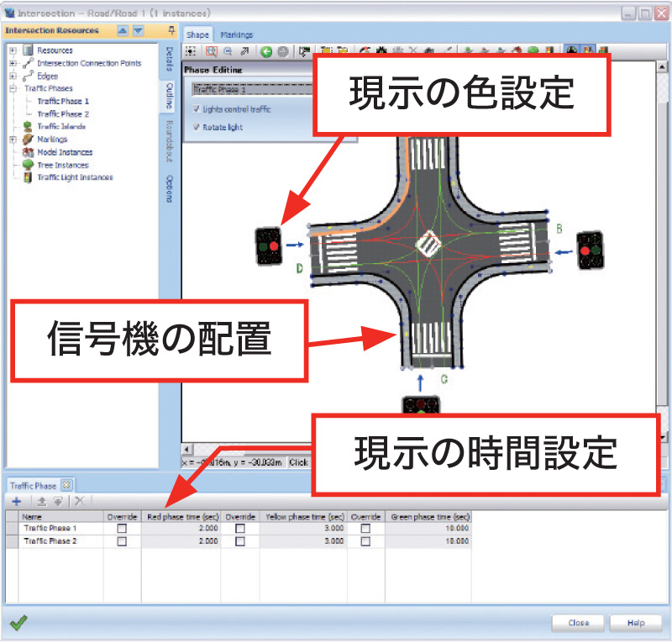Select the Traffic Phase 2 table row name
The image size is (672, 643).
click(50, 541)
